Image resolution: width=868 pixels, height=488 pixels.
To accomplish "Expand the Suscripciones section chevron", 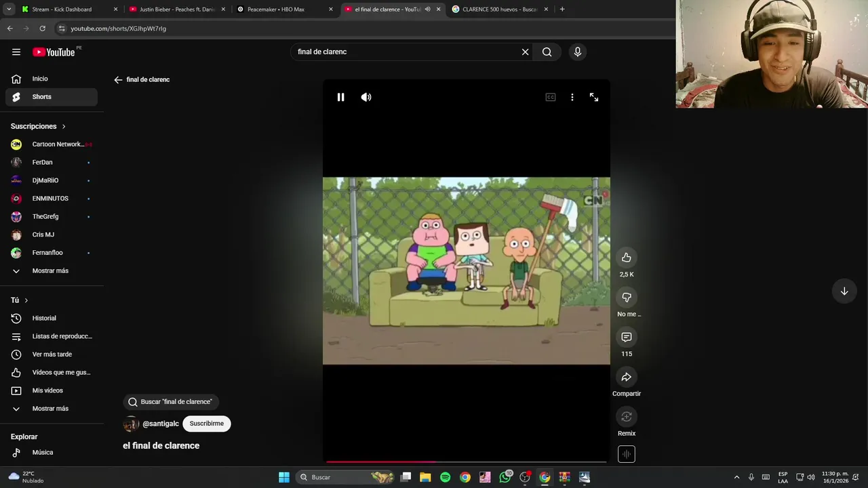I will coord(64,126).
